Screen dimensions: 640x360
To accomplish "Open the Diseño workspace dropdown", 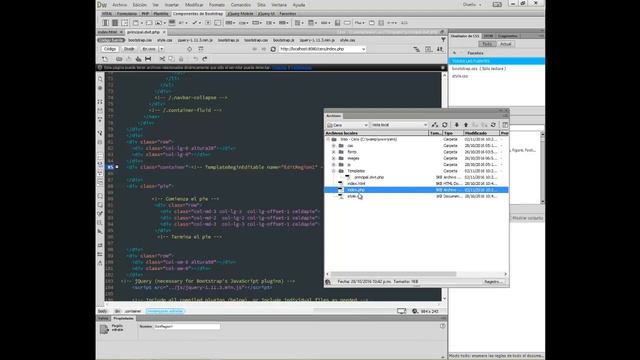I will click(x=472, y=4).
